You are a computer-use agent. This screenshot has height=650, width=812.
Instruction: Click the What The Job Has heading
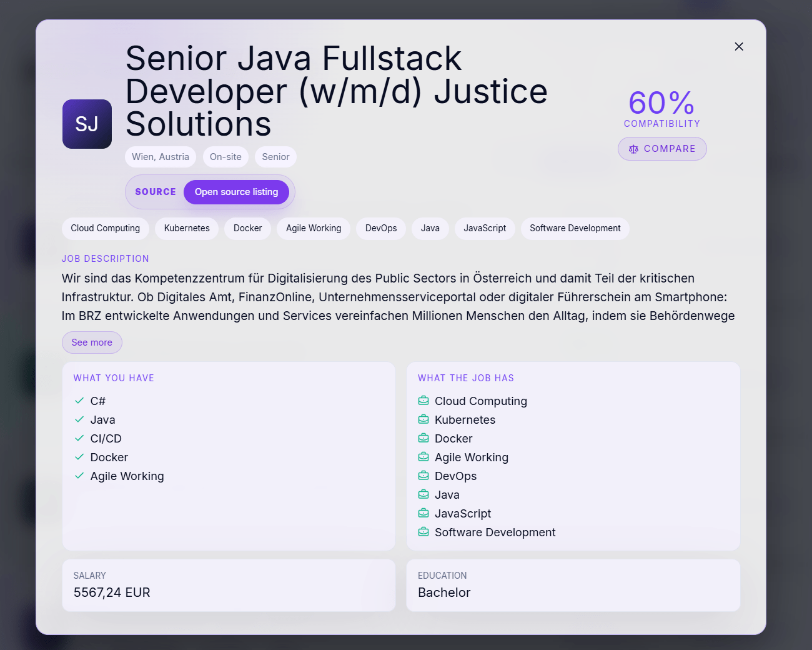pos(466,378)
